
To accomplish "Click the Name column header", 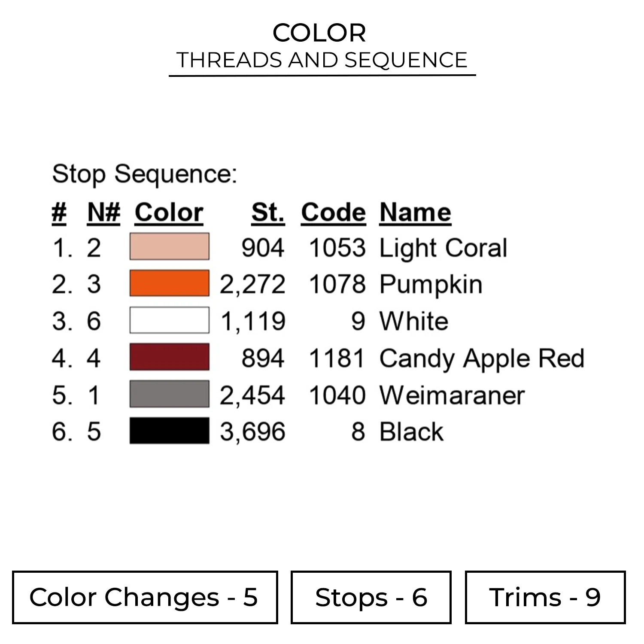I will coord(415,213).
